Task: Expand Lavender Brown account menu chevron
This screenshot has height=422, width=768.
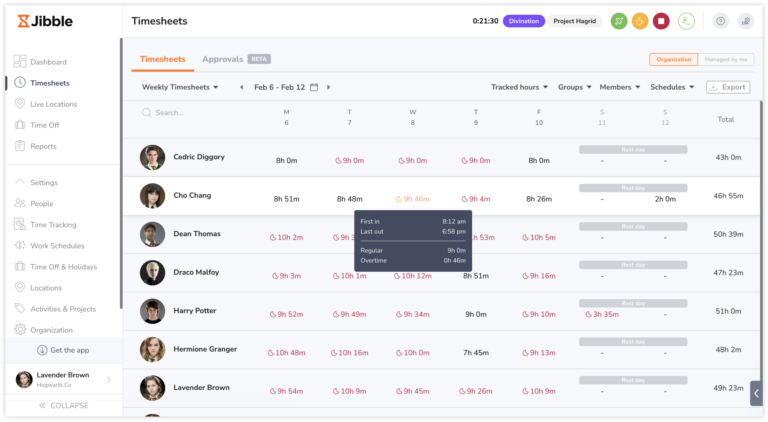Action: 109,379
